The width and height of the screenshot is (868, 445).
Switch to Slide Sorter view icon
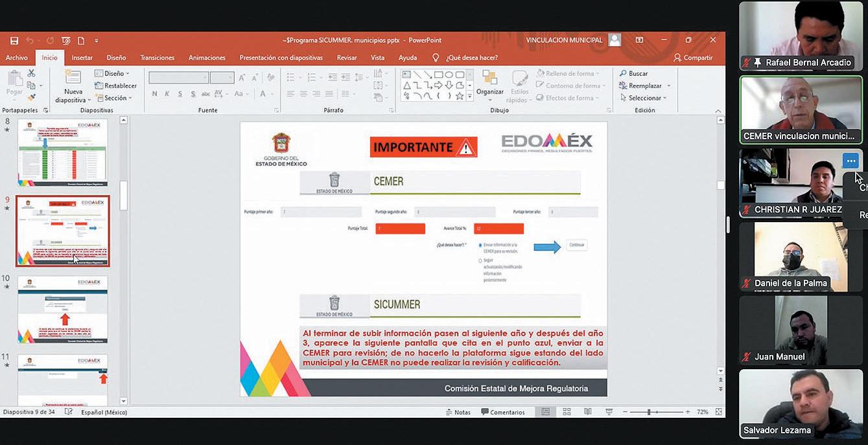tap(567, 412)
